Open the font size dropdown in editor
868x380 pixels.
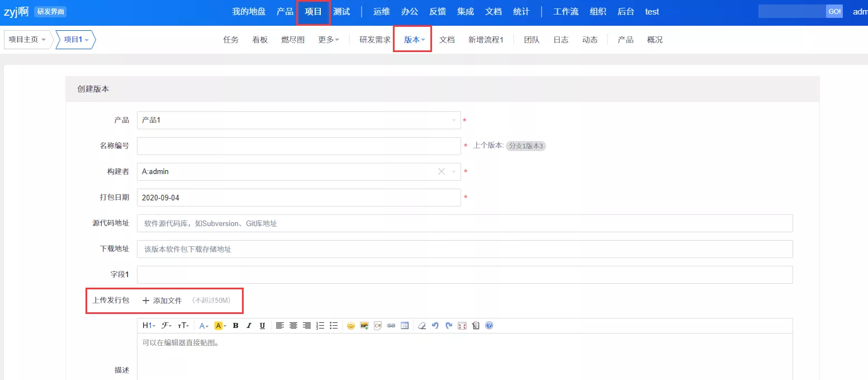click(x=183, y=326)
